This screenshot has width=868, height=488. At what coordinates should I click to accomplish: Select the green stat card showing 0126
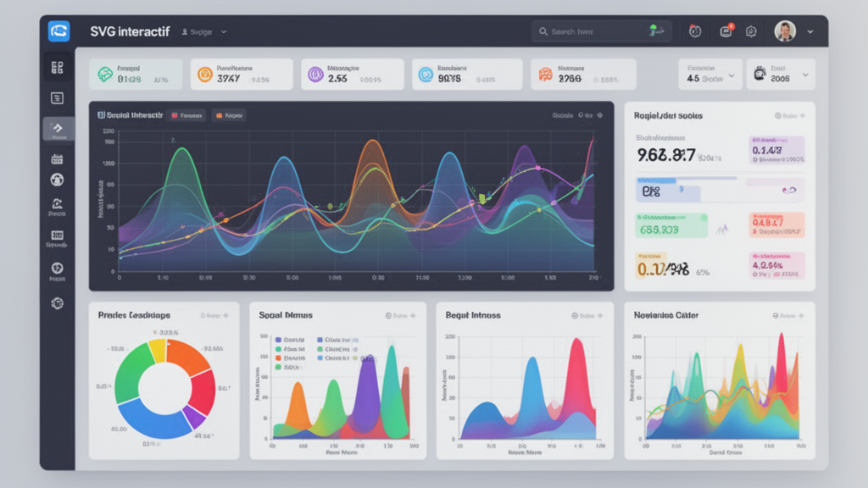pos(136,75)
